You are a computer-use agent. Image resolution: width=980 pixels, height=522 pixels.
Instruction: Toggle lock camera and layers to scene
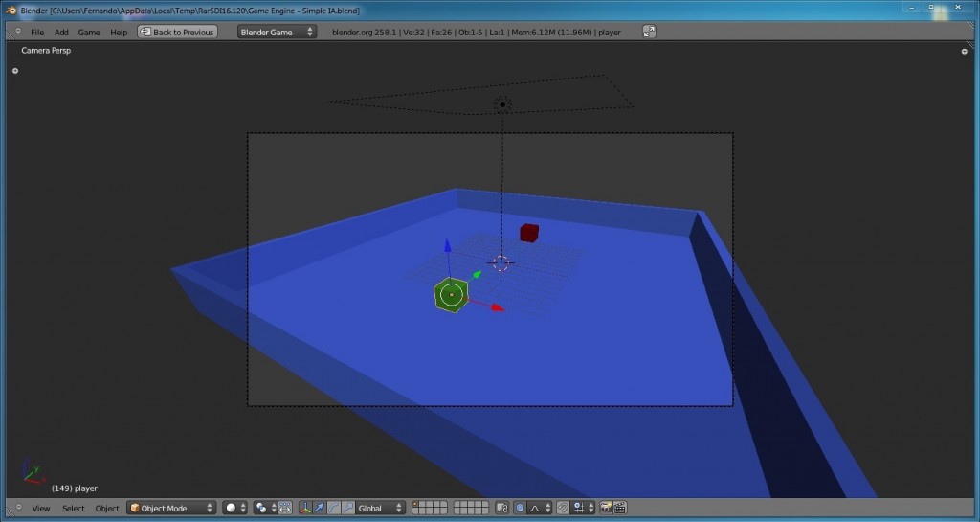pos(501,509)
